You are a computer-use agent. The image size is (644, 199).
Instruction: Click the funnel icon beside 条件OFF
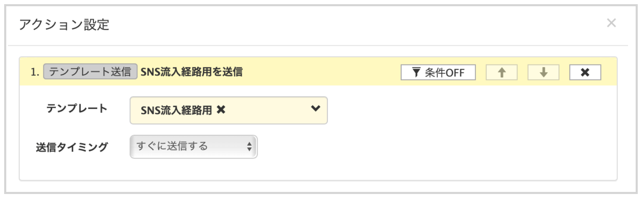(x=416, y=72)
